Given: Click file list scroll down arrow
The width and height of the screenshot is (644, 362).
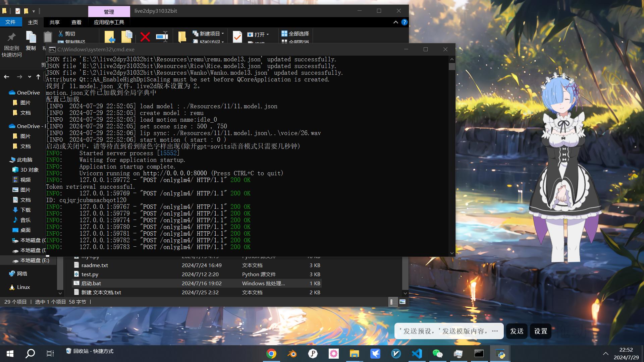Looking at the screenshot, I should (x=405, y=293).
